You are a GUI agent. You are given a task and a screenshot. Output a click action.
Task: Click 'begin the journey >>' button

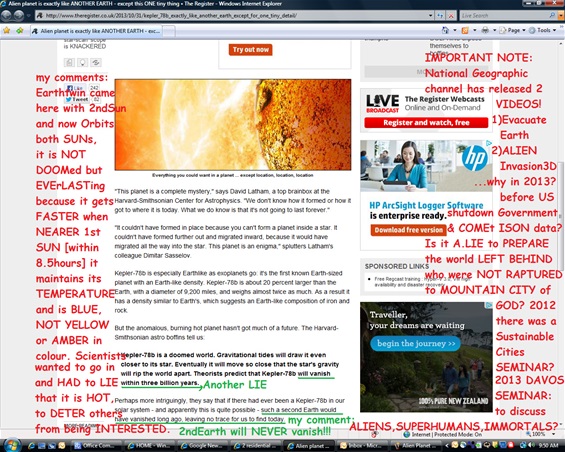(x=416, y=344)
